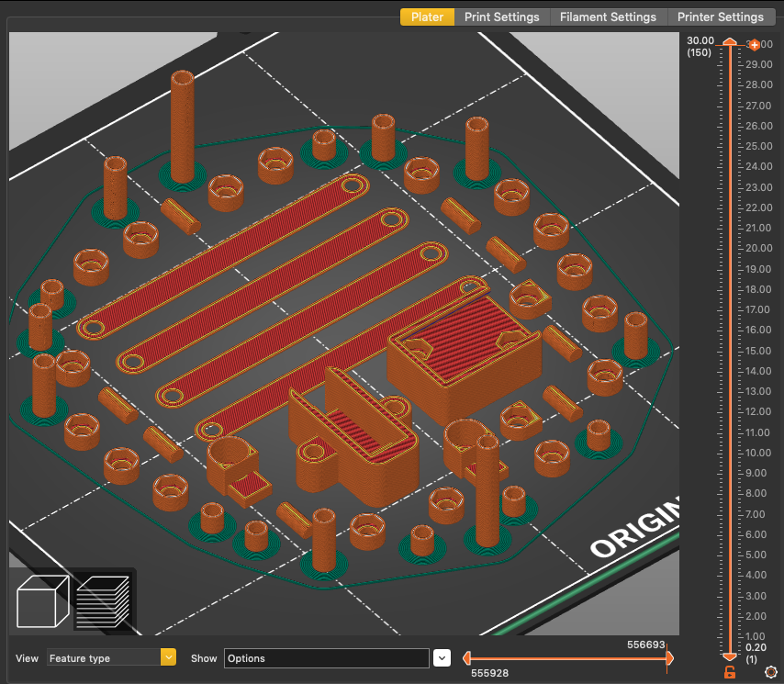
Task: Expand the Show options dropdown arrow
Action: coord(442,657)
